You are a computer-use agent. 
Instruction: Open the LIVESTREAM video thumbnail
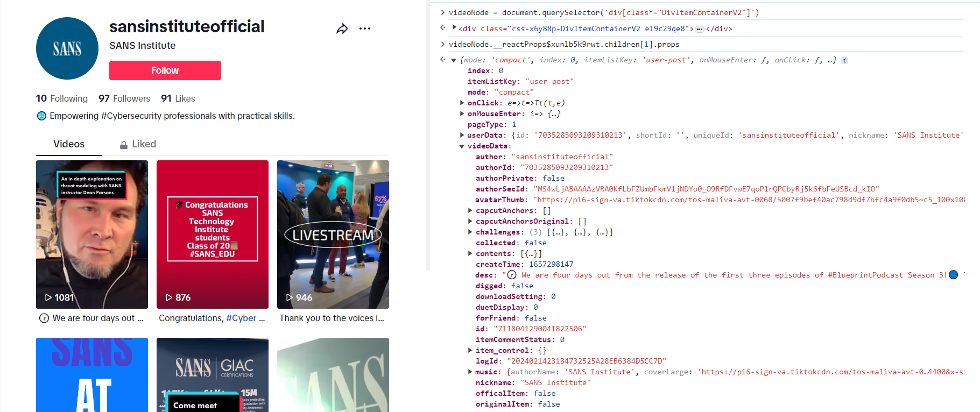333,235
